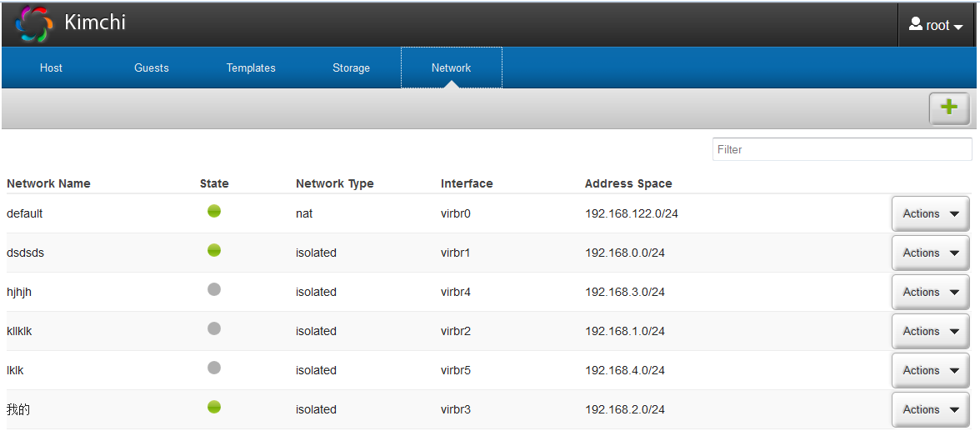The height and width of the screenshot is (431, 980).
Task: Open Actions menu for virbr2 network row
Action: click(930, 332)
